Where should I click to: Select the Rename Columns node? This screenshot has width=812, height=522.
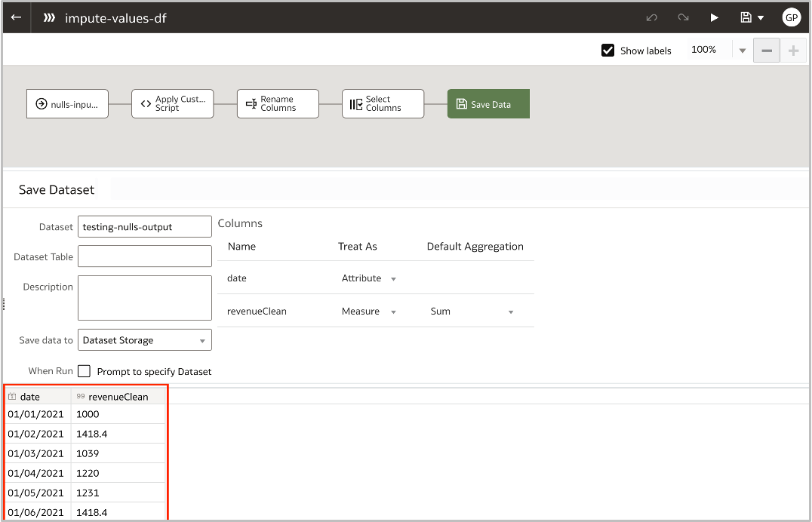(x=277, y=103)
